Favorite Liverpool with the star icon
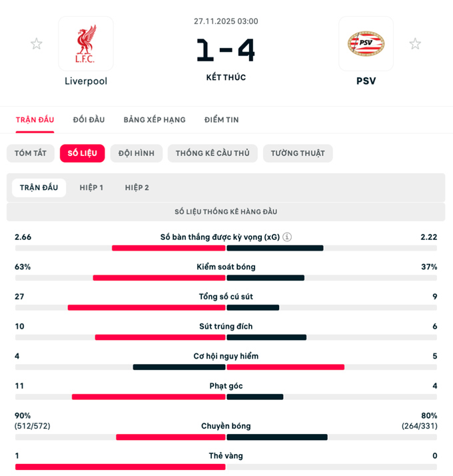453x476 pixels. coord(37,44)
